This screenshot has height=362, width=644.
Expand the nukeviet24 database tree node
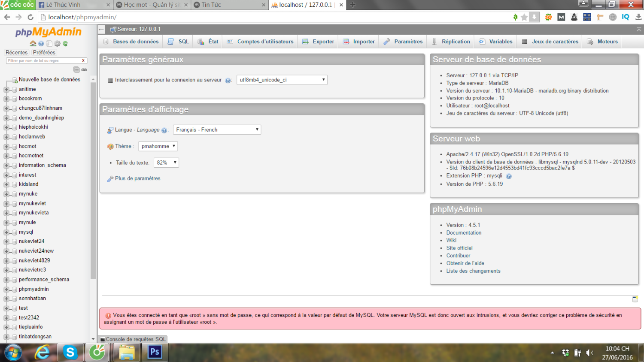coord(6,242)
